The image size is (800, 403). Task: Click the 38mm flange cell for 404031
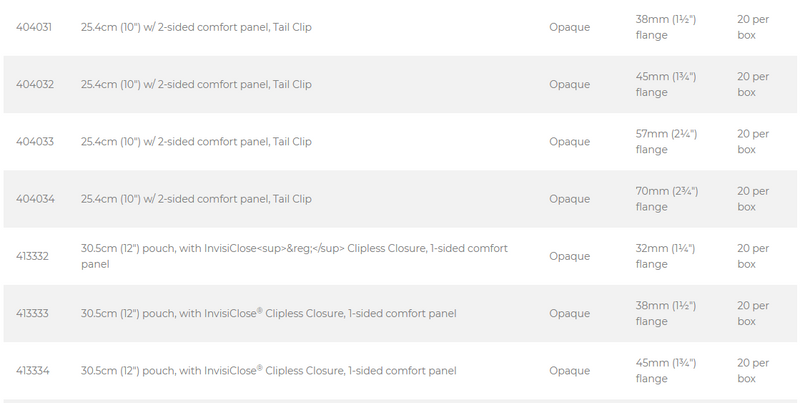pos(666,27)
